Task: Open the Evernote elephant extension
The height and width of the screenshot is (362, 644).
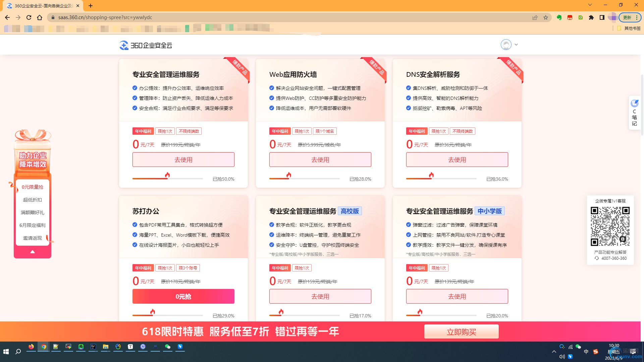Action: [559, 17]
